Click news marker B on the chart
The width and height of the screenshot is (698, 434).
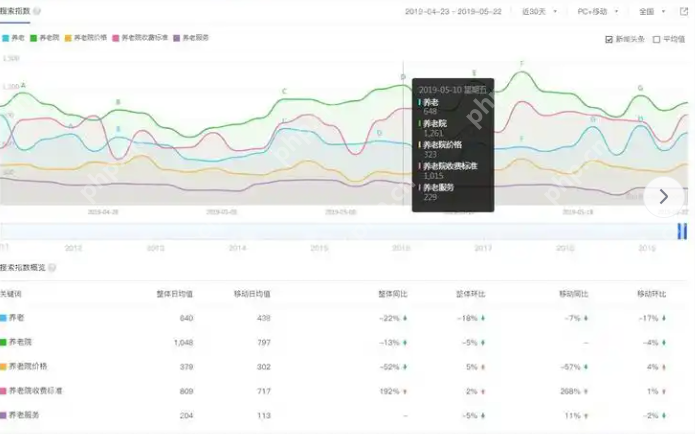(x=118, y=102)
